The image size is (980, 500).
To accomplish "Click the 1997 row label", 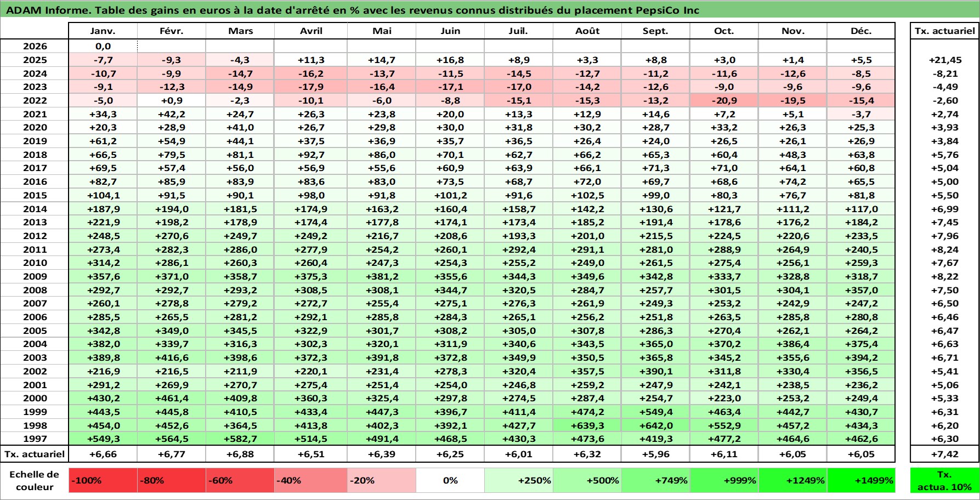I will click(x=35, y=439).
